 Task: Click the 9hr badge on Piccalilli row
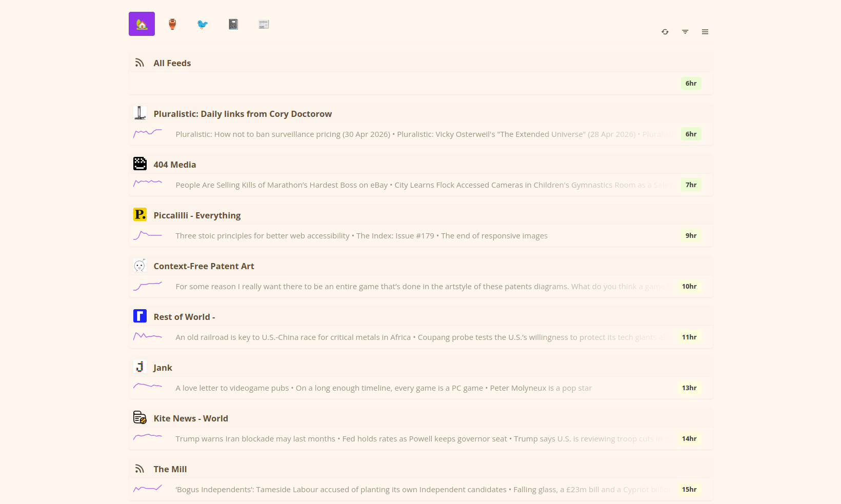pyautogui.click(x=691, y=235)
